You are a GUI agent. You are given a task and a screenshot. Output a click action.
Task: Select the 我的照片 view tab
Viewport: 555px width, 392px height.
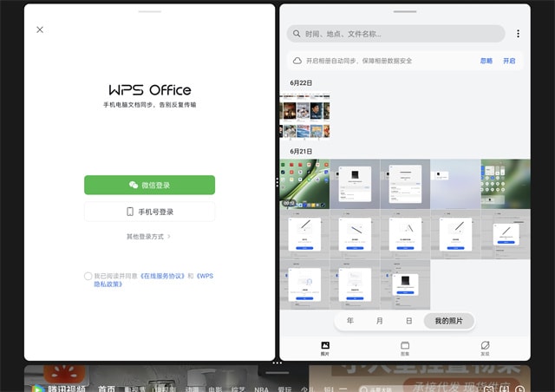448,321
